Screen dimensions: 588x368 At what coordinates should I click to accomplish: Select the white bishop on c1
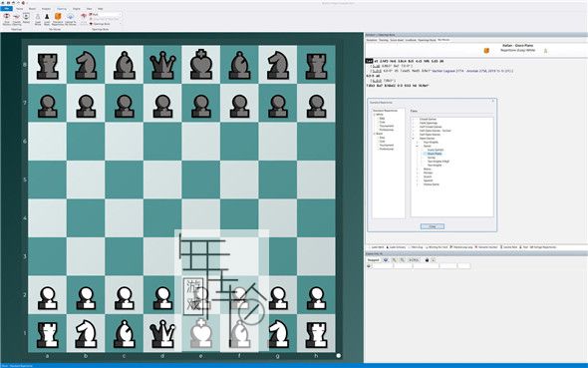[x=125, y=334]
